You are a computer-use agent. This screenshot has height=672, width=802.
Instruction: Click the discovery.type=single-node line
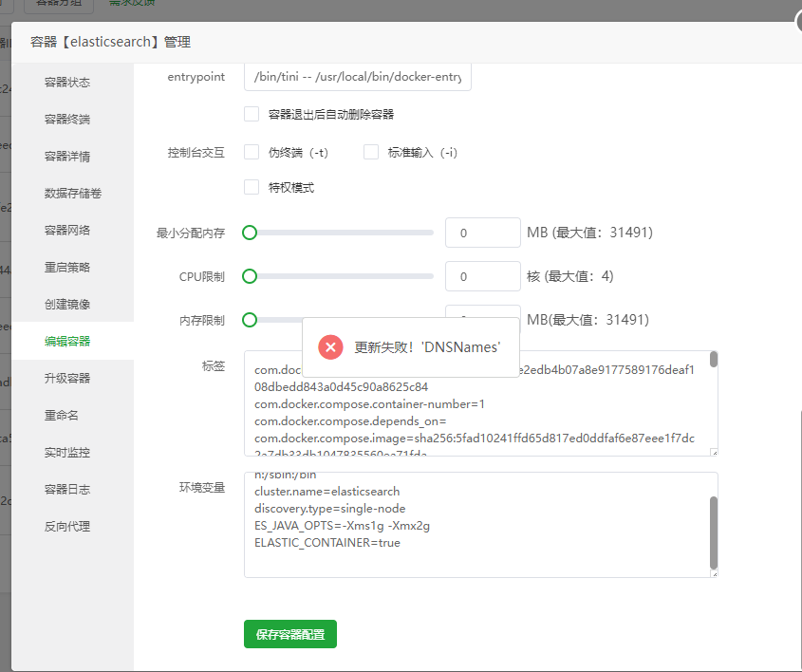coord(330,509)
